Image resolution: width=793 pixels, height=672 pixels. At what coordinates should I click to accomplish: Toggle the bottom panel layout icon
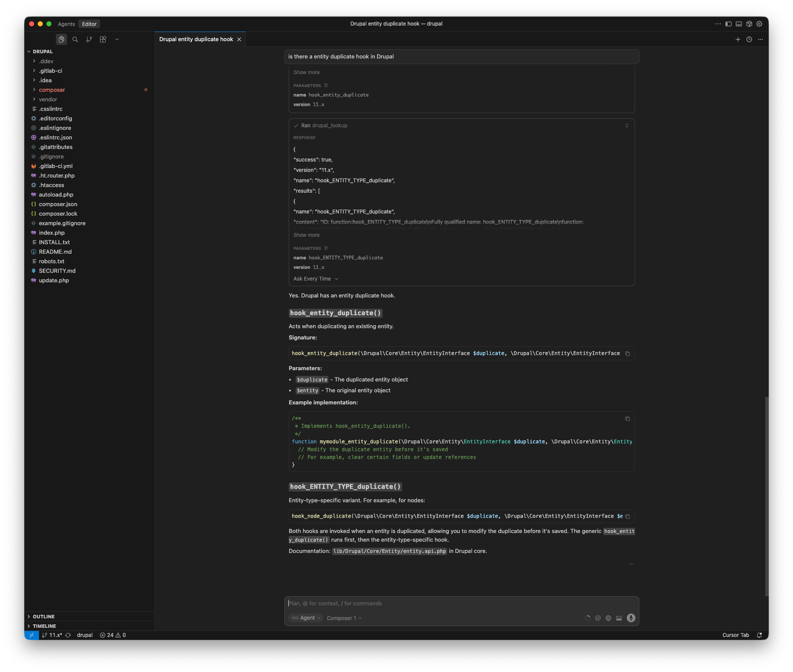739,24
